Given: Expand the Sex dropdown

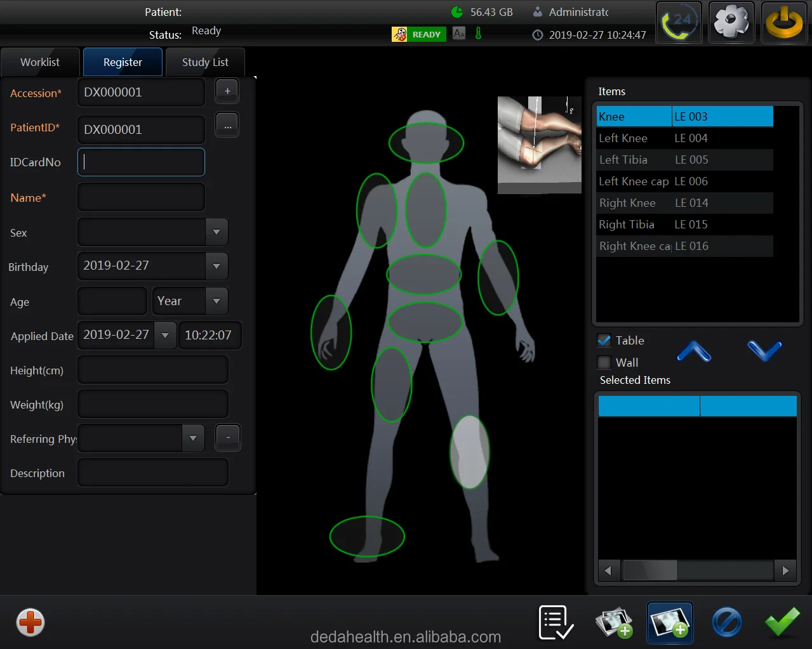Looking at the screenshot, I should [216, 232].
